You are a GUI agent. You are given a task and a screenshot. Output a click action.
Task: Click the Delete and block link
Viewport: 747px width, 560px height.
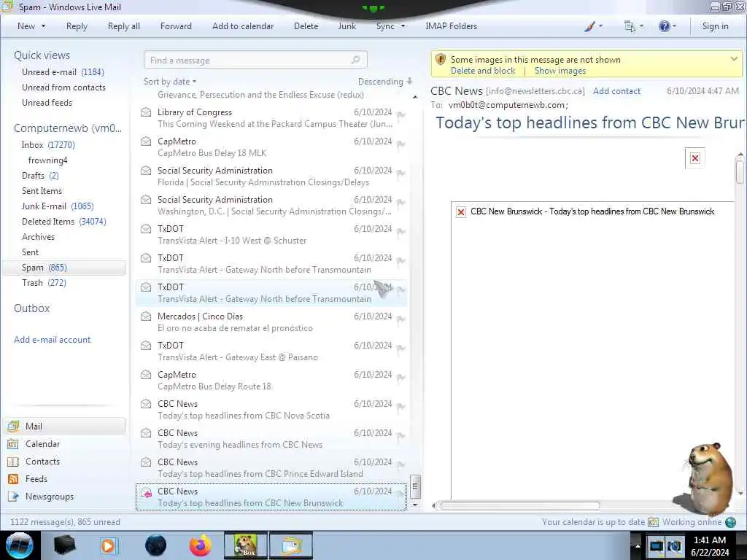click(483, 71)
